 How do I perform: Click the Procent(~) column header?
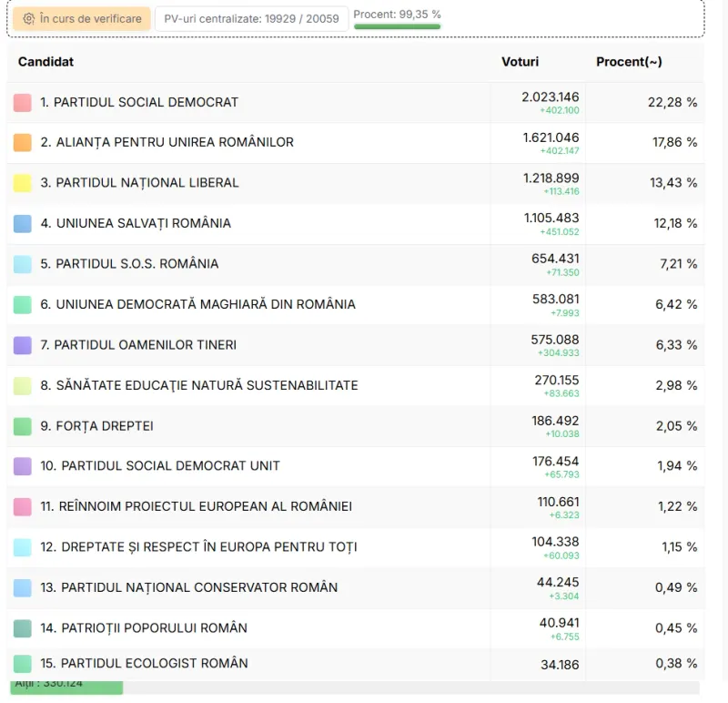pyautogui.click(x=629, y=62)
